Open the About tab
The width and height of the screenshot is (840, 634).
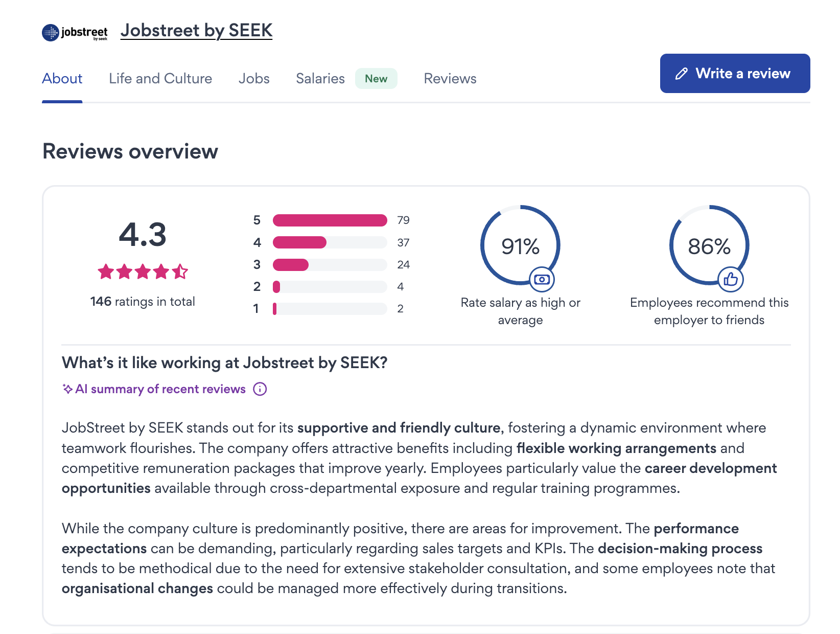pyautogui.click(x=62, y=79)
